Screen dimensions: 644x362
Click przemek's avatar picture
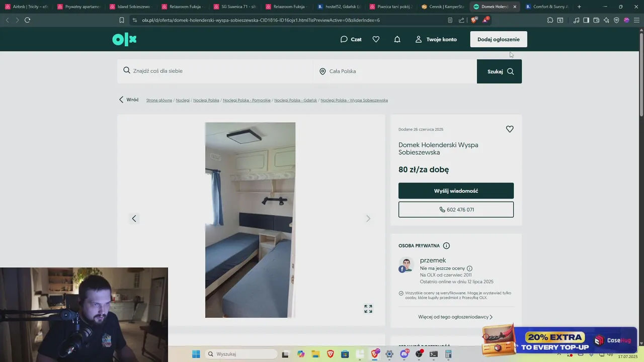point(406,265)
